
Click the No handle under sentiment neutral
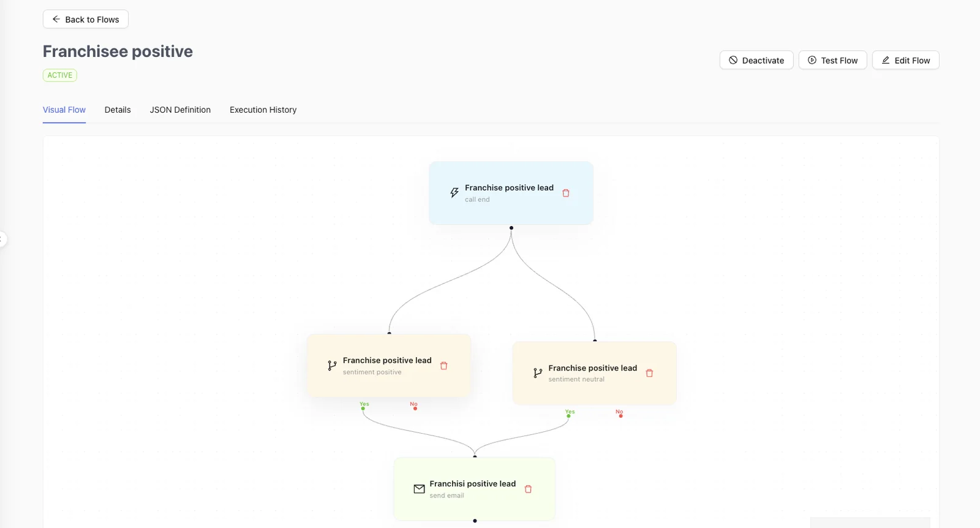[x=621, y=416]
